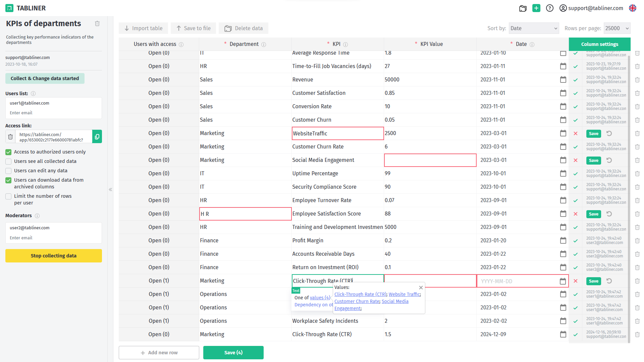Uncheck Access to authorized users only
The width and height of the screenshot is (644, 362).
(9, 152)
